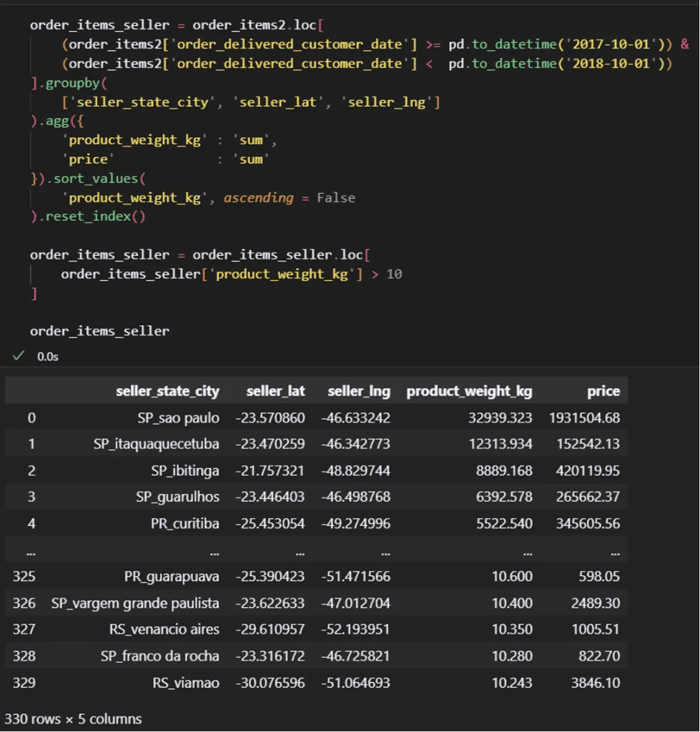Click price value 822.70

(x=599, y=656)
